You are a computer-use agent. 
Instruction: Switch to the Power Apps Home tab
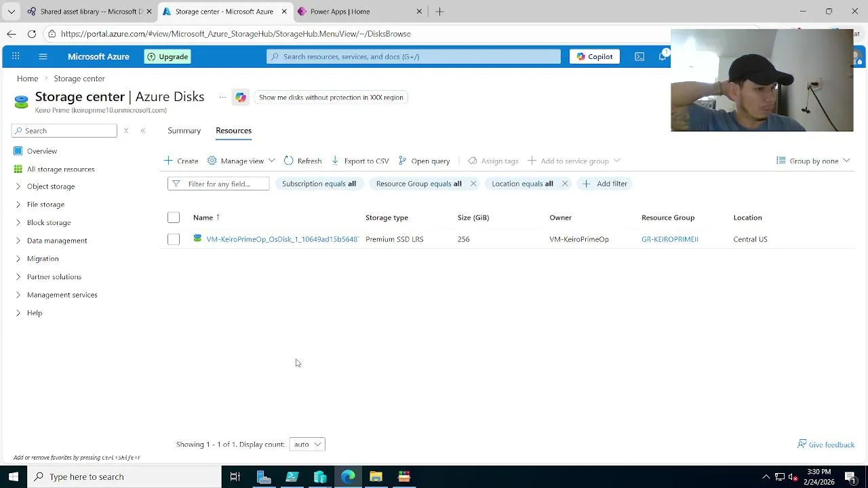(x=359, y=12)
